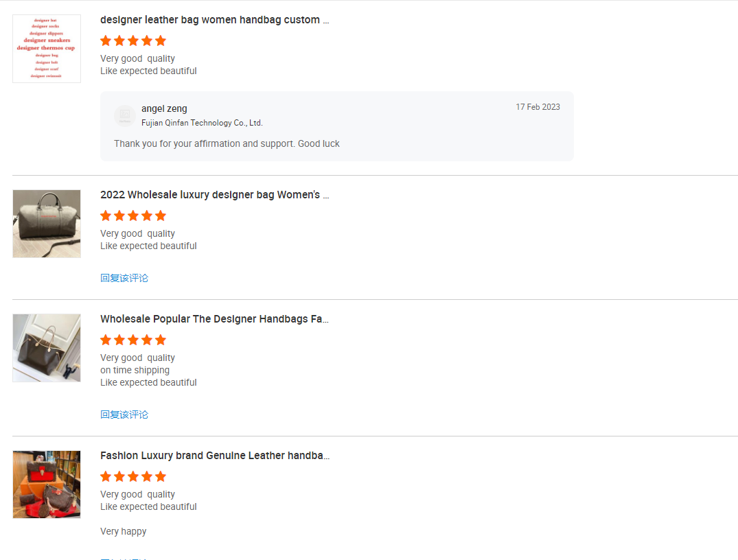
Task: Click reply link under the duffel bag review
Action: click(124, 278)
